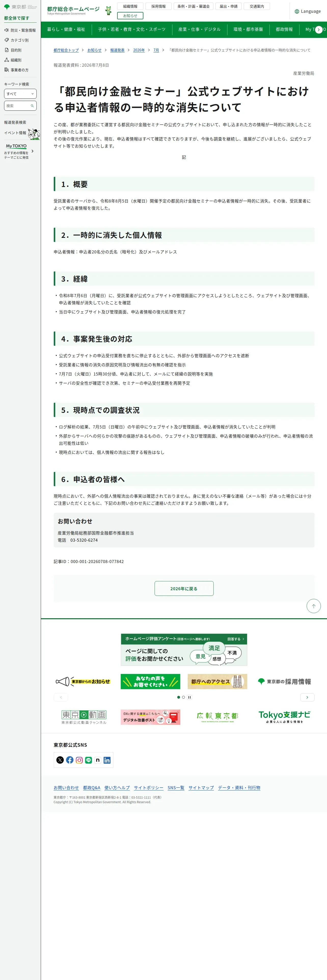Open the LINE social icon
The image size is (327, 980).
pos(88,760)
